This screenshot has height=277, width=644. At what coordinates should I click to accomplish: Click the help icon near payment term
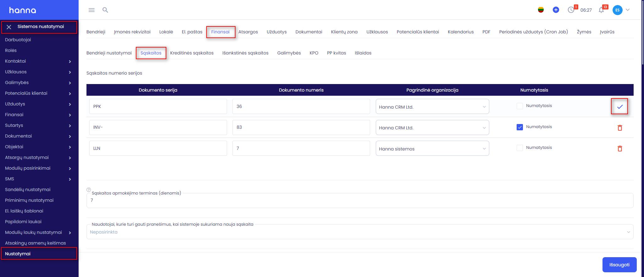click(89, 190)
